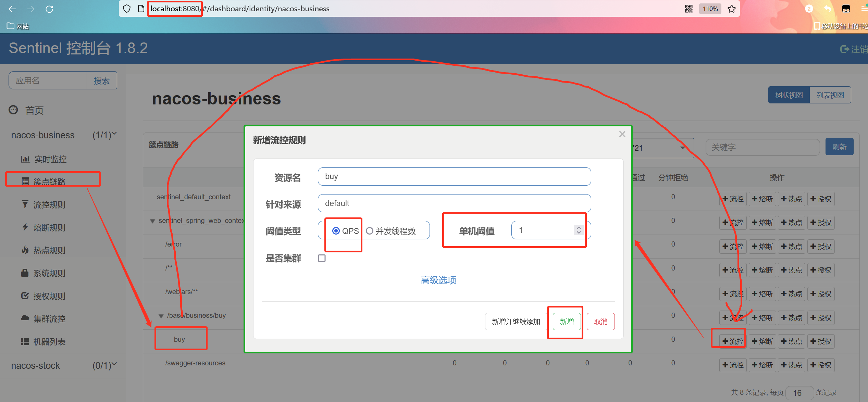Switch to 树状视图 tab
Viewport: 868px width, 402px height.
click(x=789, y=95)
